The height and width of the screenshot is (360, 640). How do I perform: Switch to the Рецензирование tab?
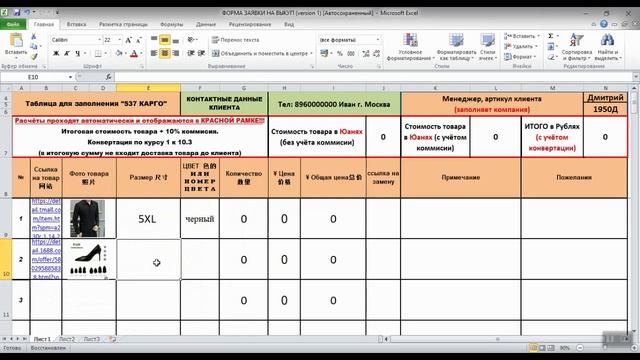[250, 24]
